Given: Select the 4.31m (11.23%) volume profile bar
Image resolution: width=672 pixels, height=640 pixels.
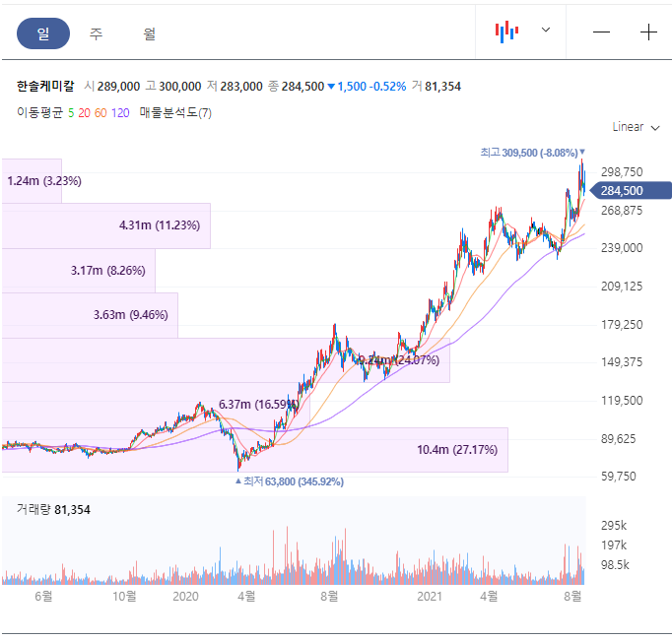Looking at the screenshot, I should pos(106,225).
